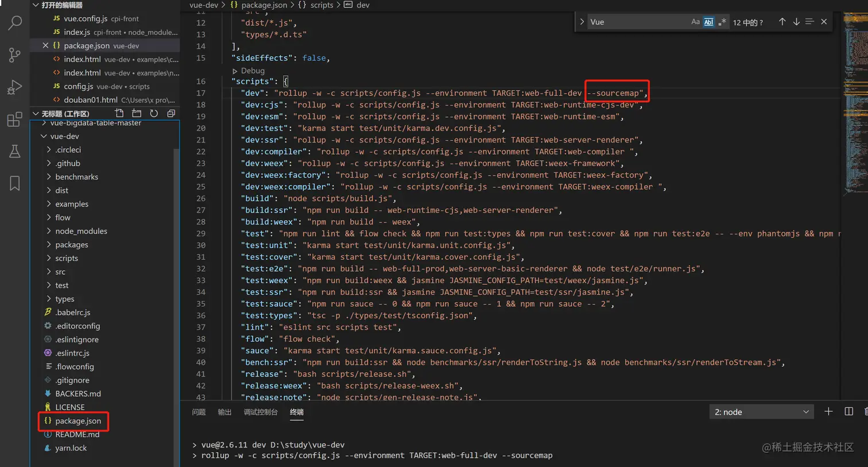Refresh the workspace explorer
The width and height of the screenshot is (868, 467).
(x=154, y=113)
